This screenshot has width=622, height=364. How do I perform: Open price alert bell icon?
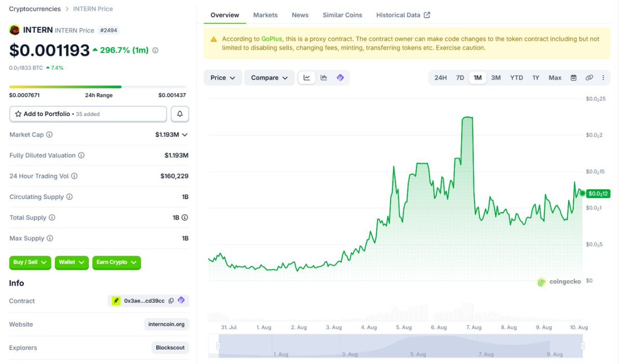tap(180, 114)
